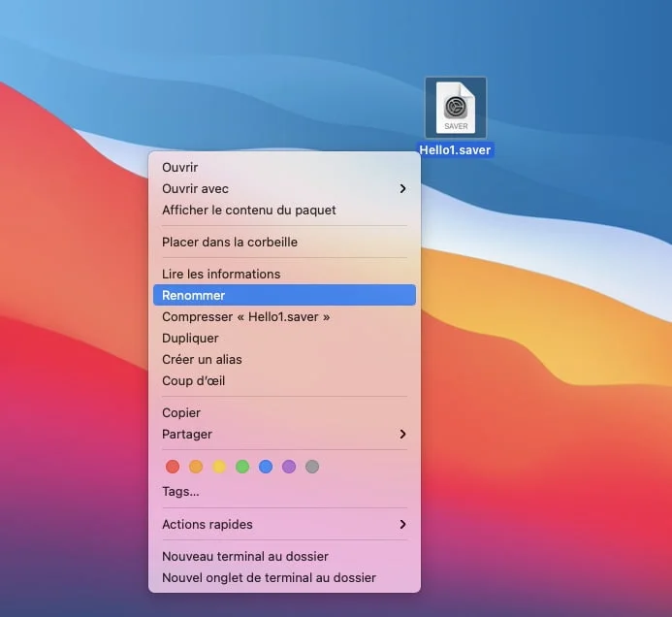672x617 pixels.
Task: Apply the orange tag color dot
Action: (x=196, y=467)
